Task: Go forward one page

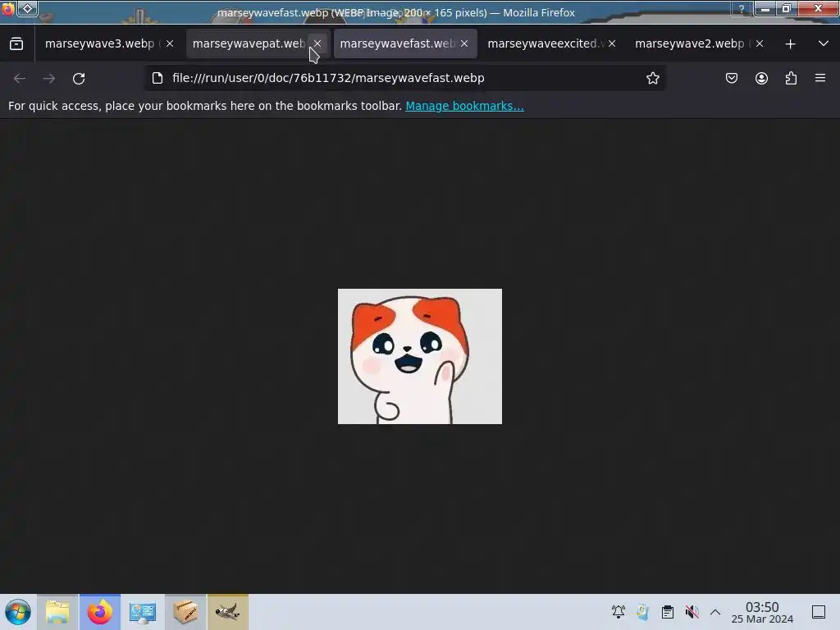Action: click(x=49, y=78)
